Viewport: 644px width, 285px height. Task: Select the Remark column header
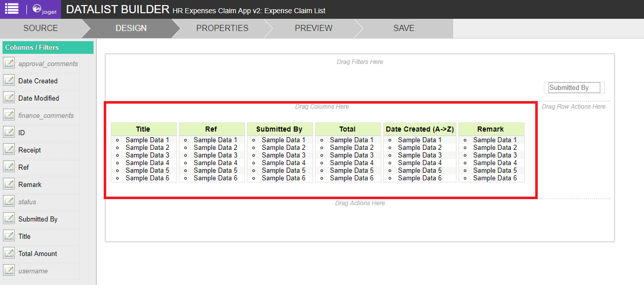[x=490, y=129]
